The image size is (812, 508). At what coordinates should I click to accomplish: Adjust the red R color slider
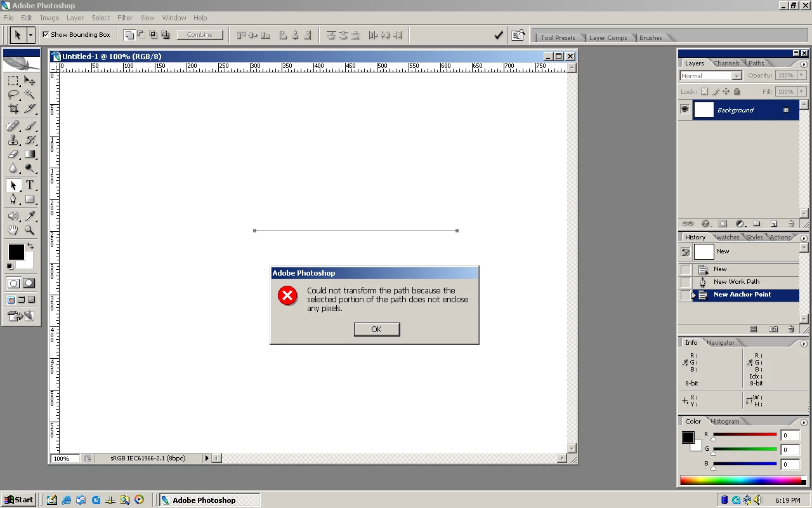pos(745,435)
